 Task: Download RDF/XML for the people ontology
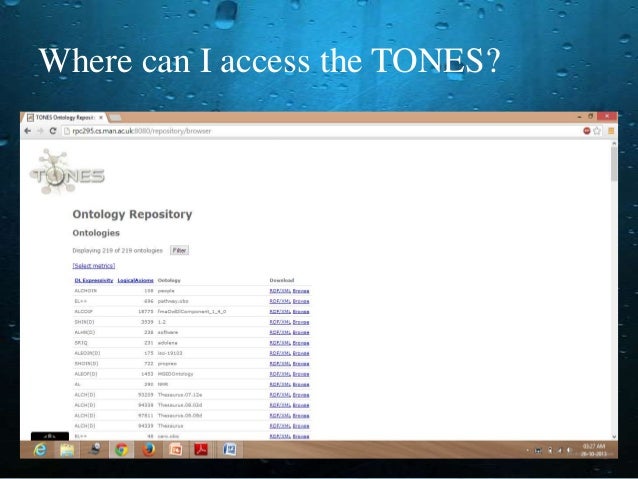[x=280, y=291]
